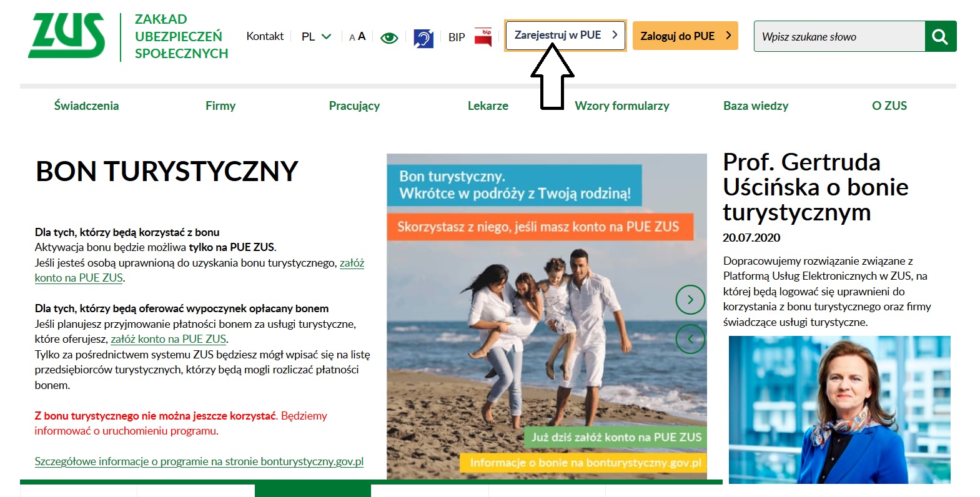Click załóż konto link under oferować wypoczynek
The width and height of the screenshot is (980, 497).
coord(169,339)
